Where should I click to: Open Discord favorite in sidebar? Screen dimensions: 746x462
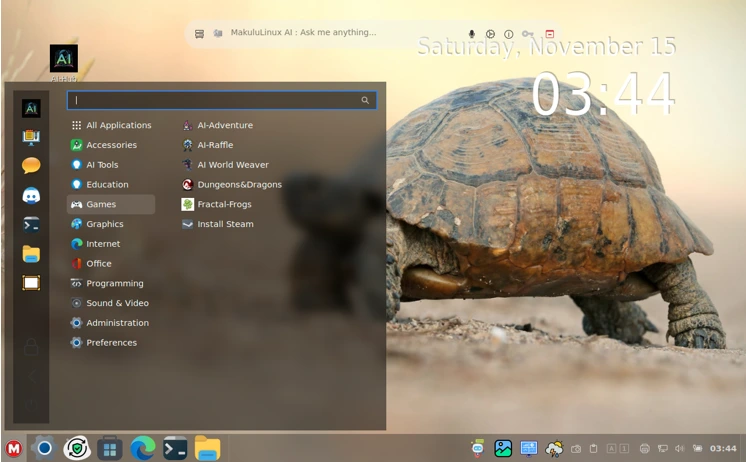(x=31, y=196)
